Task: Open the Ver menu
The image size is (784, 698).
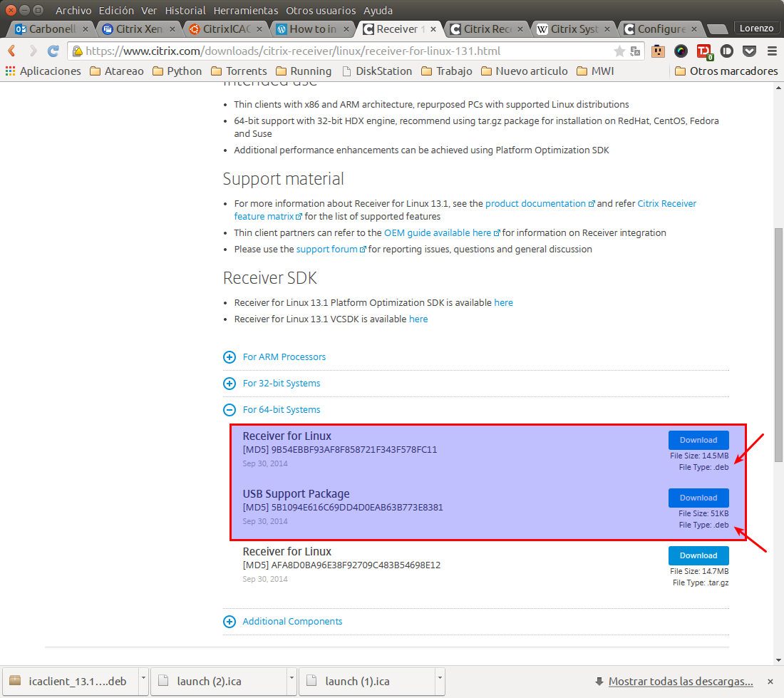Action: click(x=149, y=11)
